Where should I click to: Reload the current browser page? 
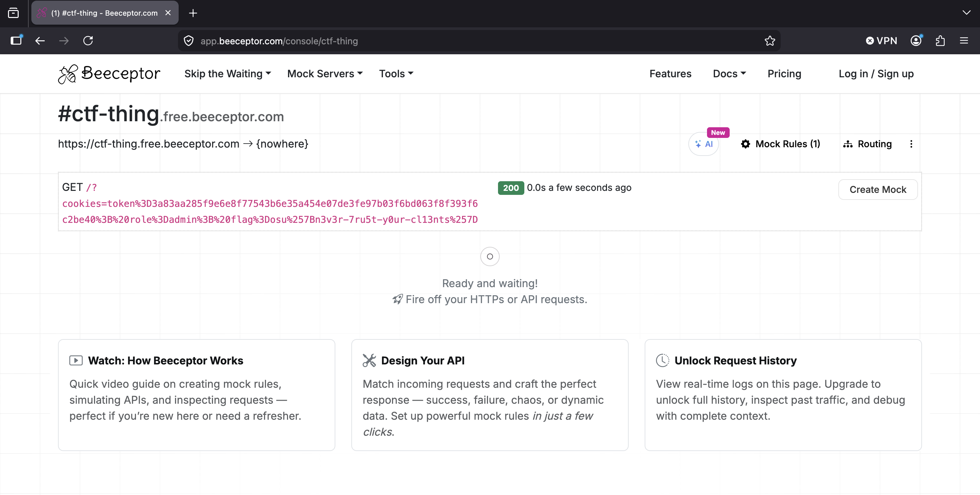click(88, 41)
